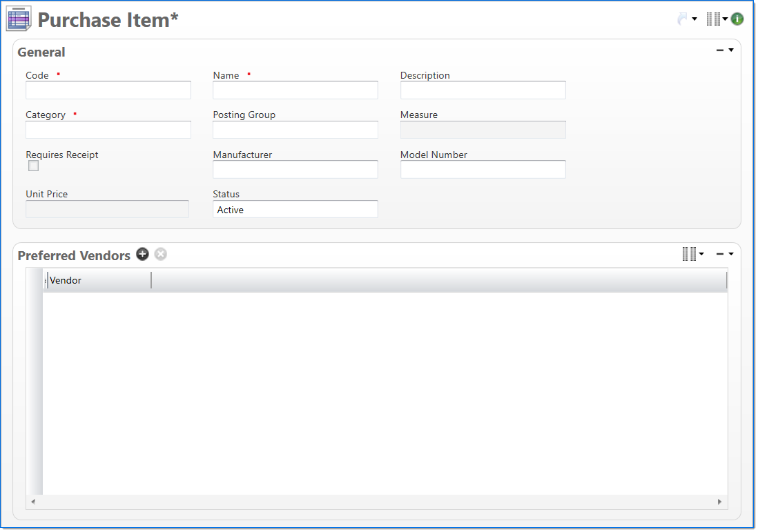Click the add Preferred Vendor plus icon

click(142, 255)
